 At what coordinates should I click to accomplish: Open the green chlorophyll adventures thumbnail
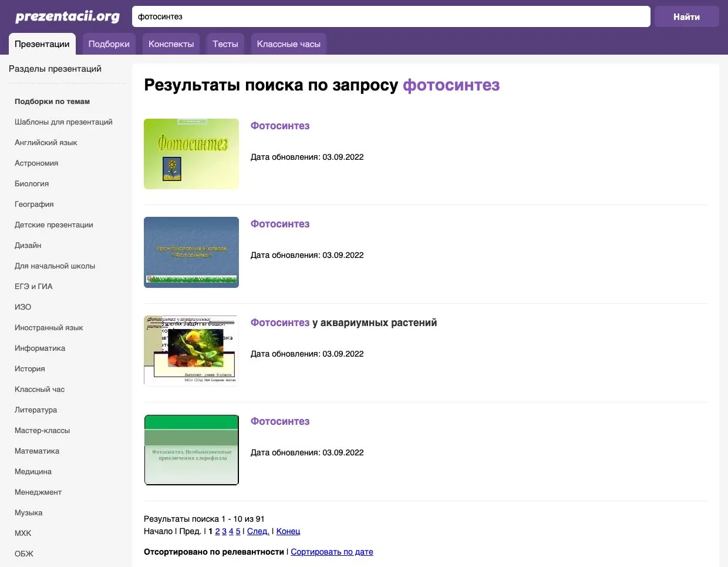(x=191, y=449)
